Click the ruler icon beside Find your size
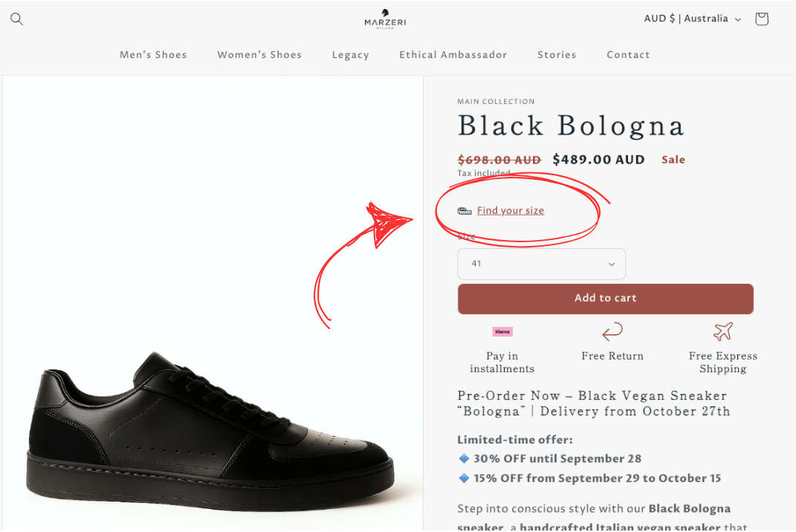 click(x=465, y=210)
